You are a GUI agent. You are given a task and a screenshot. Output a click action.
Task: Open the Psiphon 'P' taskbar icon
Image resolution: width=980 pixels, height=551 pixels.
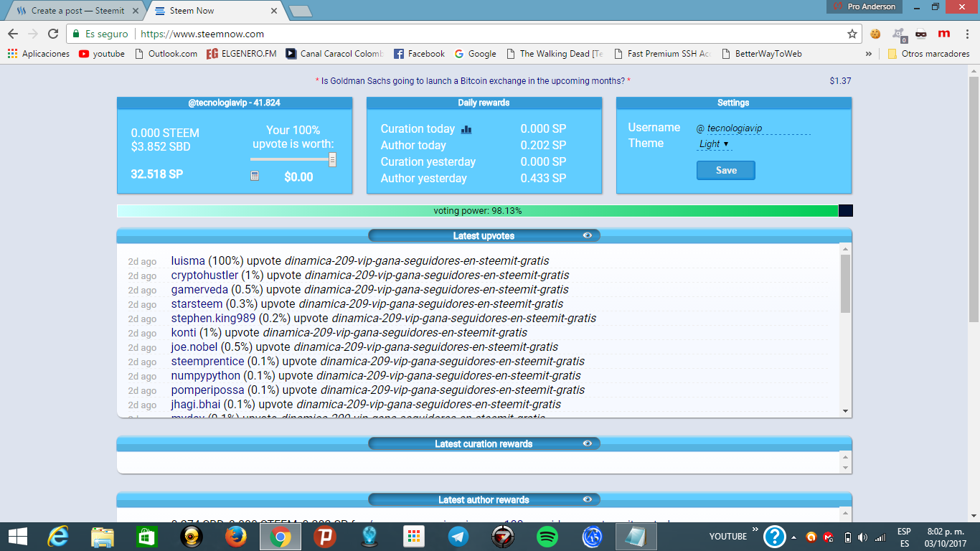[324, 536]
